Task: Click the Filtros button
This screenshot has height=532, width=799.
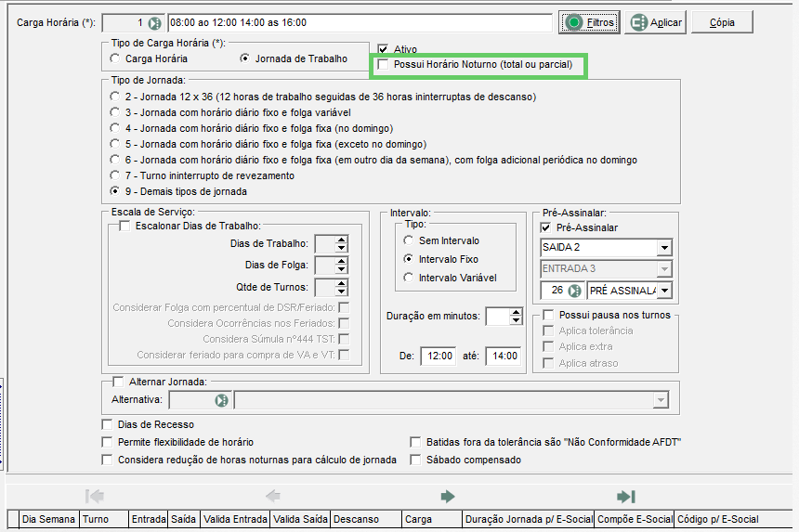Action: [x=589, y=22]
